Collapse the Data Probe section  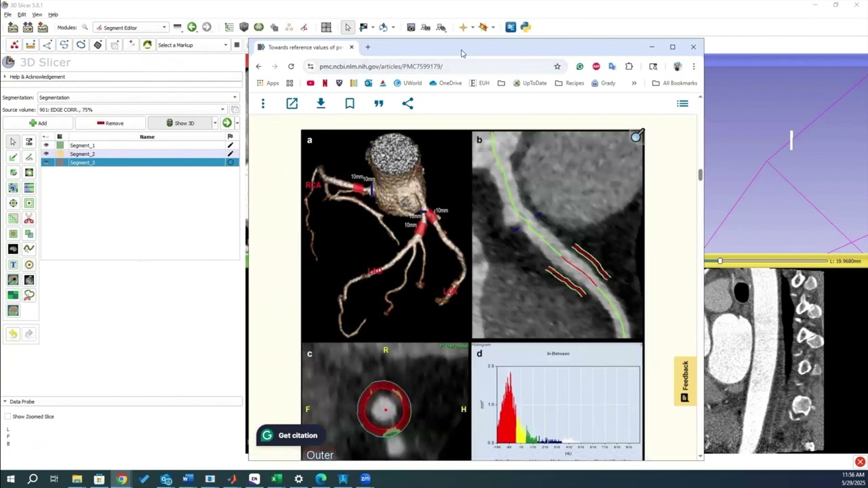pos(122,401)
